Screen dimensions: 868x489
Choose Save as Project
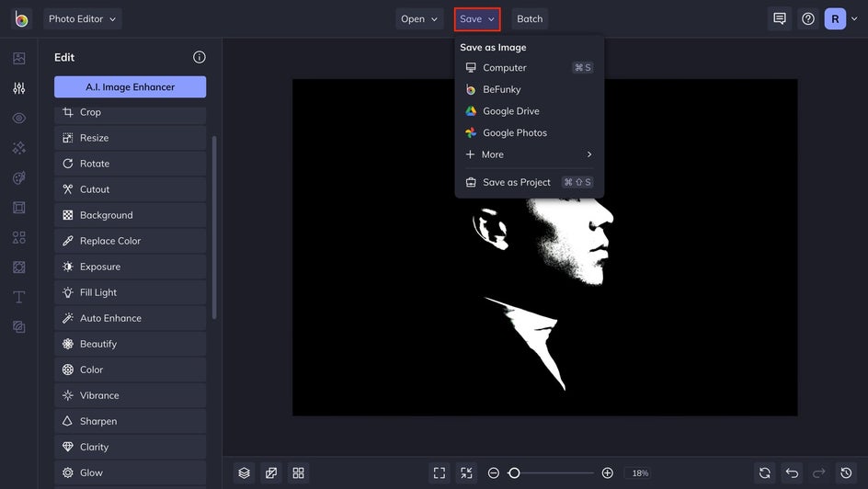(530, 182)
